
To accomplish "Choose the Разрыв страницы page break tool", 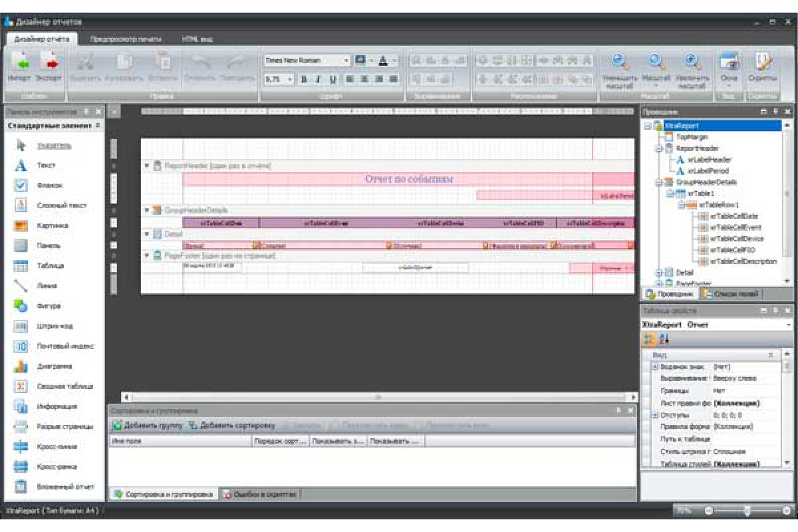I will [x=65, y=426].
